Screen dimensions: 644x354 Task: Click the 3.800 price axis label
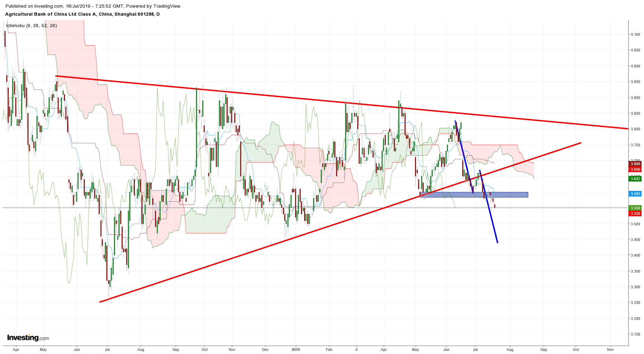[x=635, y=129]
